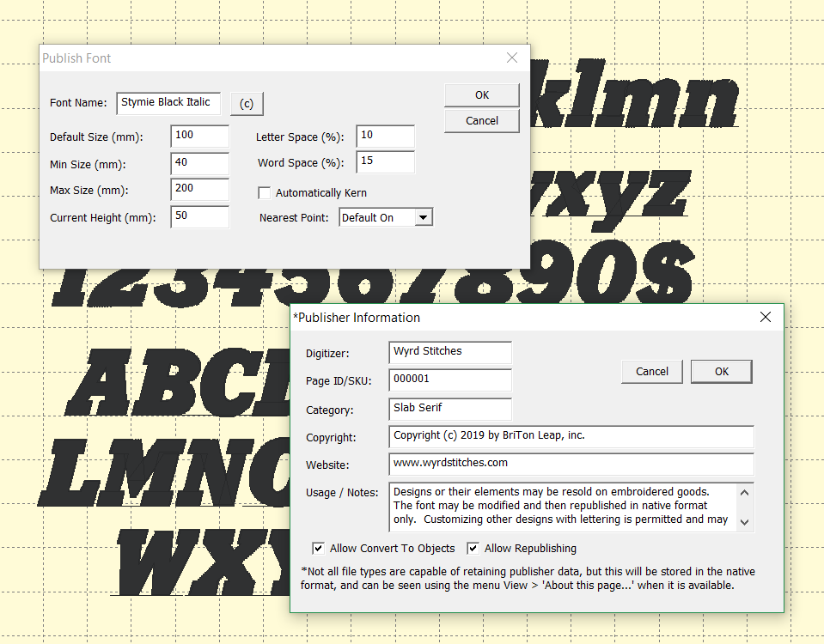Click the Usage notes scroll-up arrow
Screen dimensions: 824x644
(746, 492)
